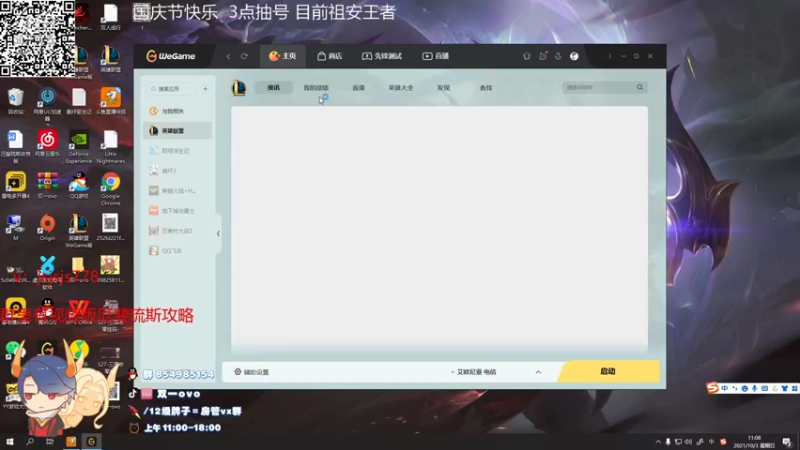The height and width of the screenshot is (450, 800).
Task: Open the WeGame downloads icon
Action: pyautogui.click(x=558, y=56)
